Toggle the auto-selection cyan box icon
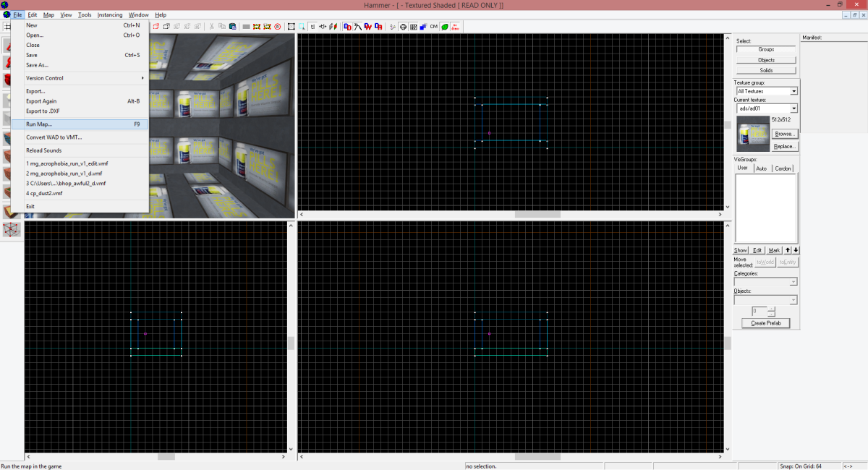 point(302,27)
